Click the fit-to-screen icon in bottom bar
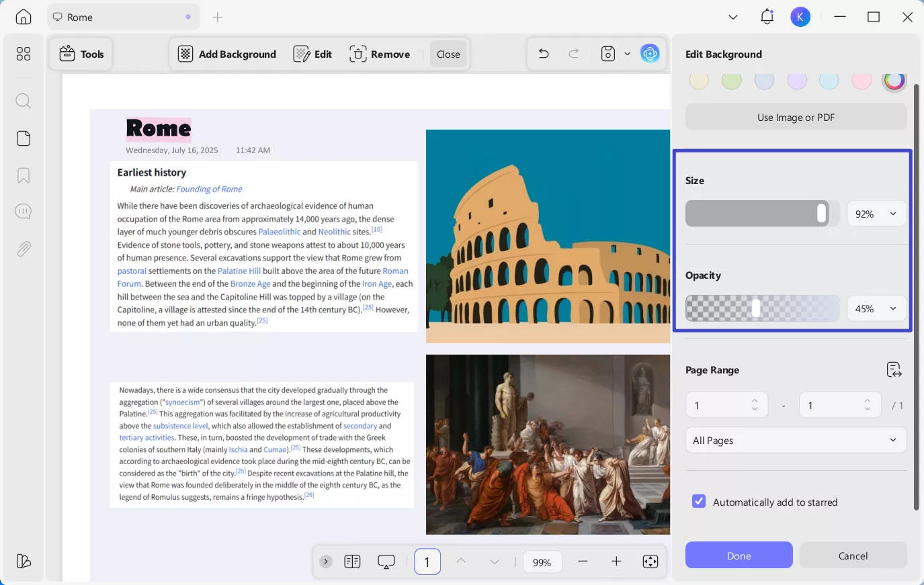 click(x=650, y=561)
